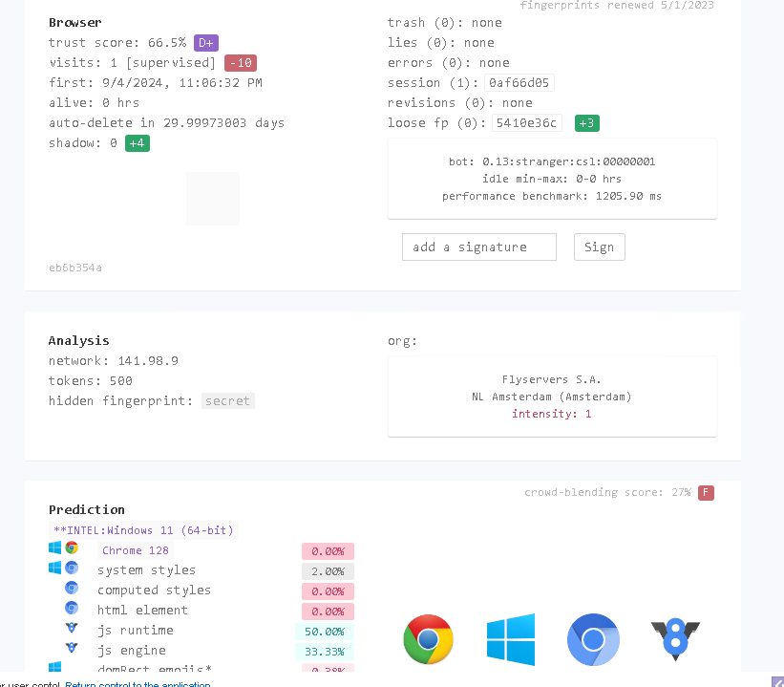Click the Windows icon beside system styles

coord(55,569)
